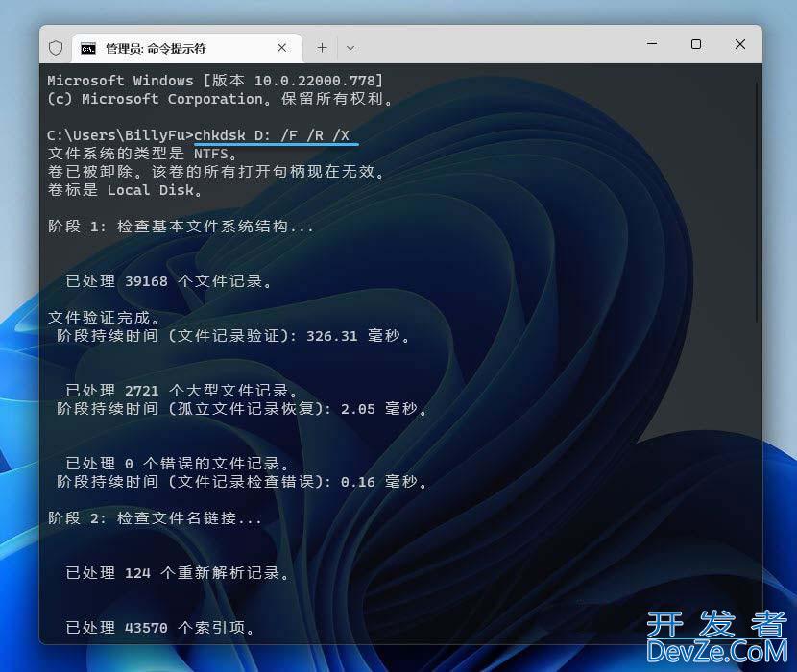This screenshot has width=797, height=672.
Task: Close the terminal window
Action: click(740, 44)
